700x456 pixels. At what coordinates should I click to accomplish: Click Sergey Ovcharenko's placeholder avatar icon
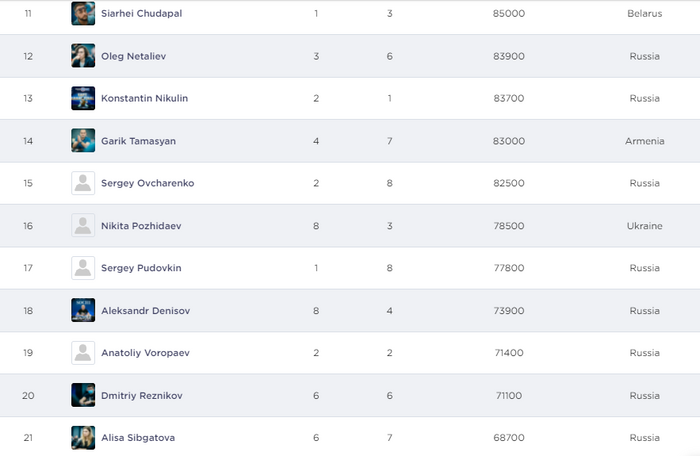83,183
